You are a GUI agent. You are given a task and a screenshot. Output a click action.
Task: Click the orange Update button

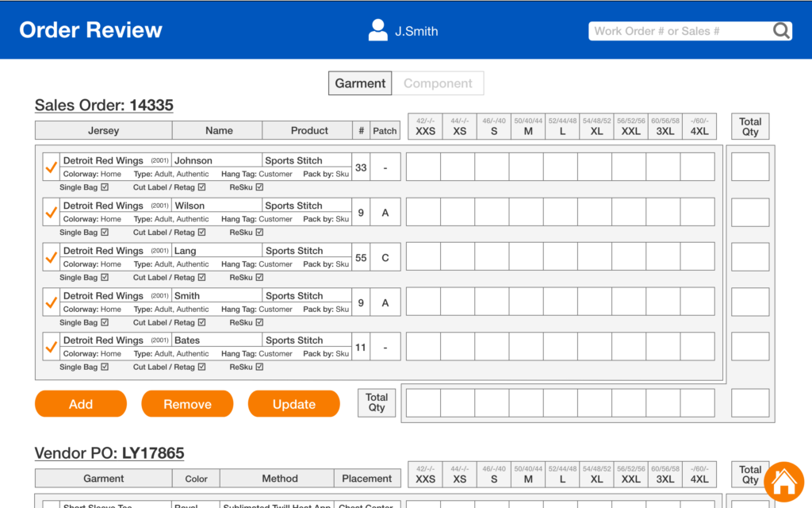click(x=293, y=404)
